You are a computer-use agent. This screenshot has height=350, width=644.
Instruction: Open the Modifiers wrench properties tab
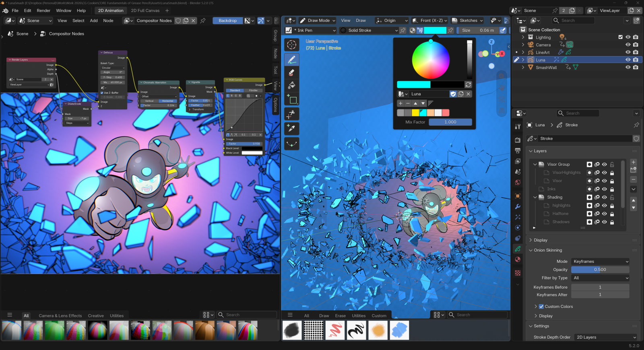click(x=518, y=206)
